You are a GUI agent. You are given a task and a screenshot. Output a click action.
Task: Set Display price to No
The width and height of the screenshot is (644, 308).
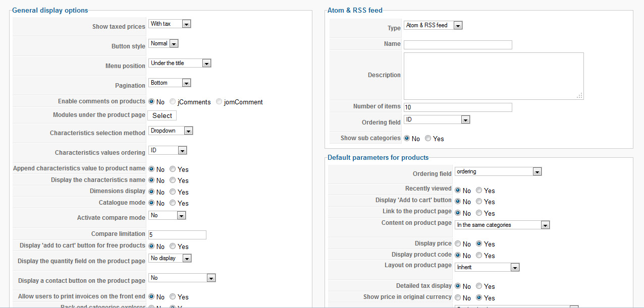coord(458,244)
